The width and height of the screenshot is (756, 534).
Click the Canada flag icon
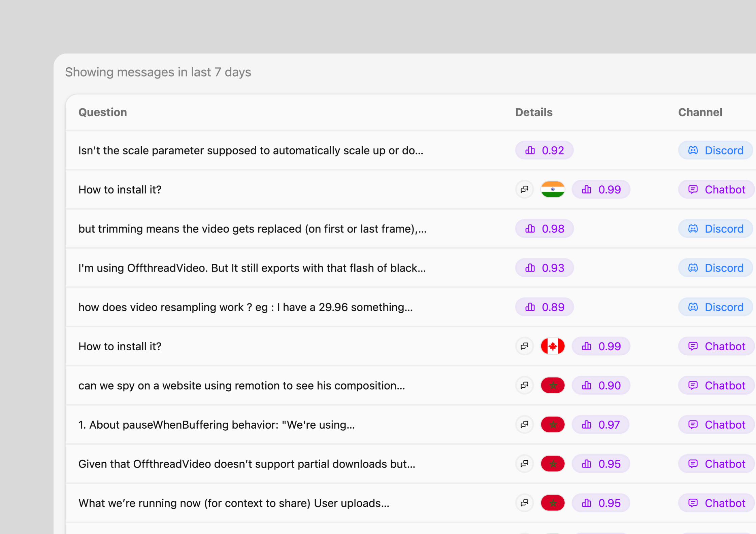click(552, 346)
